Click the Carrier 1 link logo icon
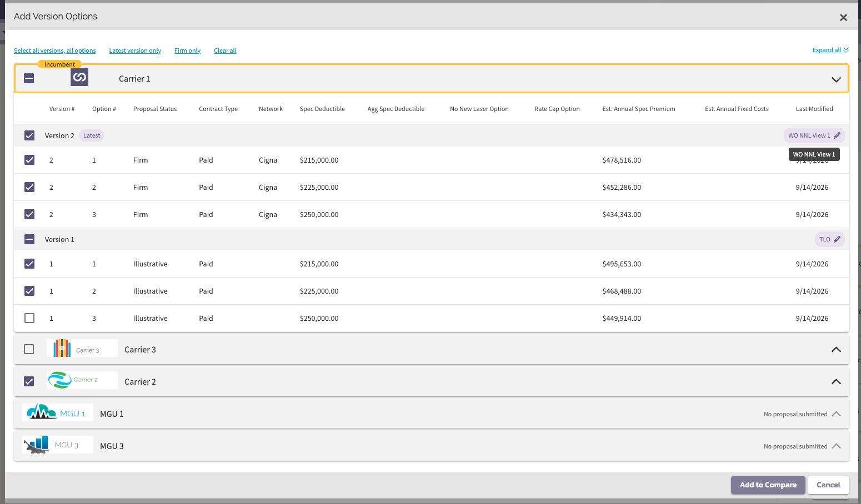 tap(79, 77)
